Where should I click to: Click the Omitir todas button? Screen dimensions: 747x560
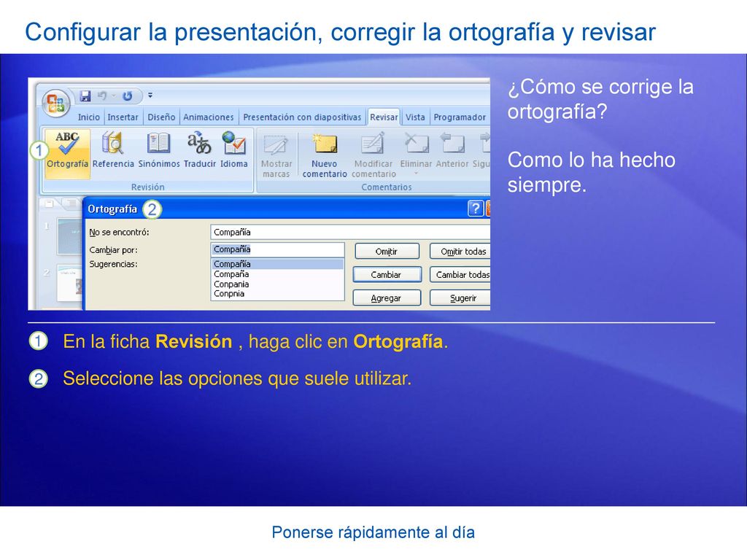[x=460, y=252]
